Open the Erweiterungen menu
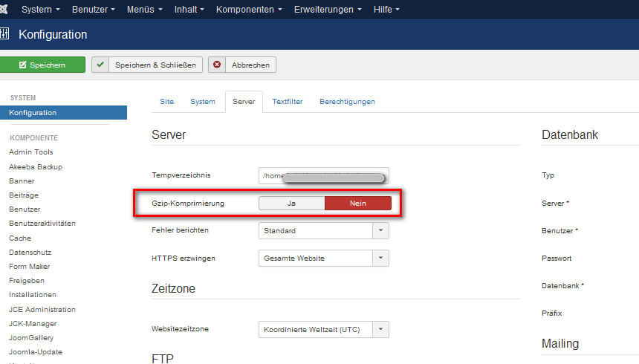The image size is (639, 364). 328,10
